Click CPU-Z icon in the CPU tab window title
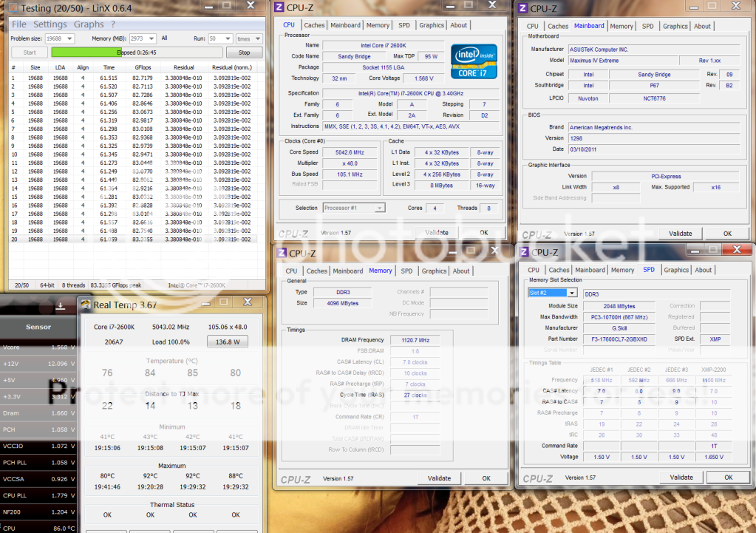 coord(279,7)
